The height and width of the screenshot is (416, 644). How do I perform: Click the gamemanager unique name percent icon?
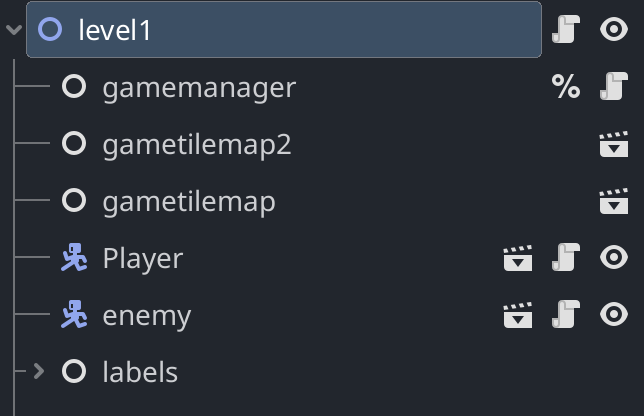click(566, 86)
